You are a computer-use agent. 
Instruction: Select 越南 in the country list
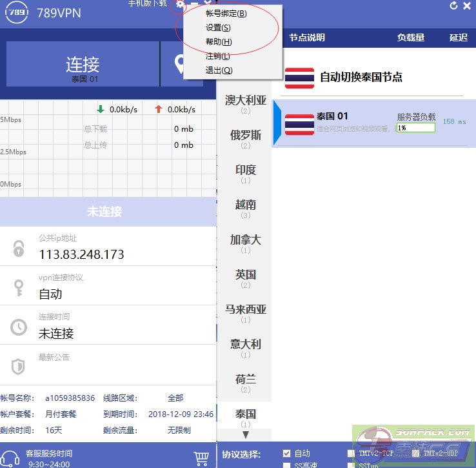click(x=245, y=205)
